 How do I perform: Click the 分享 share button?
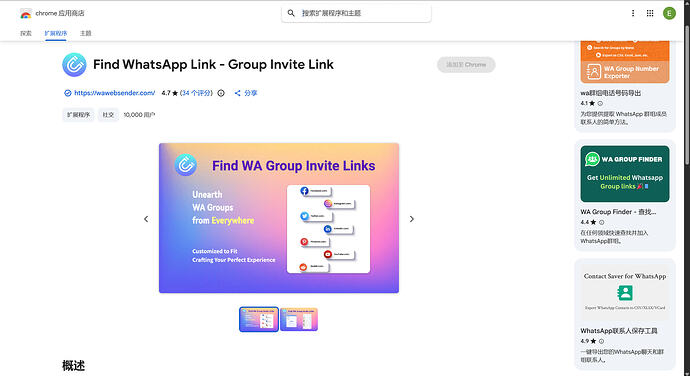246,93
